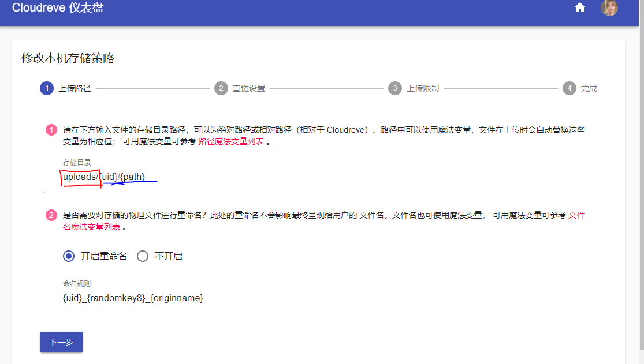Click the 下一步 button
Image resolution: width=644 pixels, height=364 pixels.
[62, 342]
